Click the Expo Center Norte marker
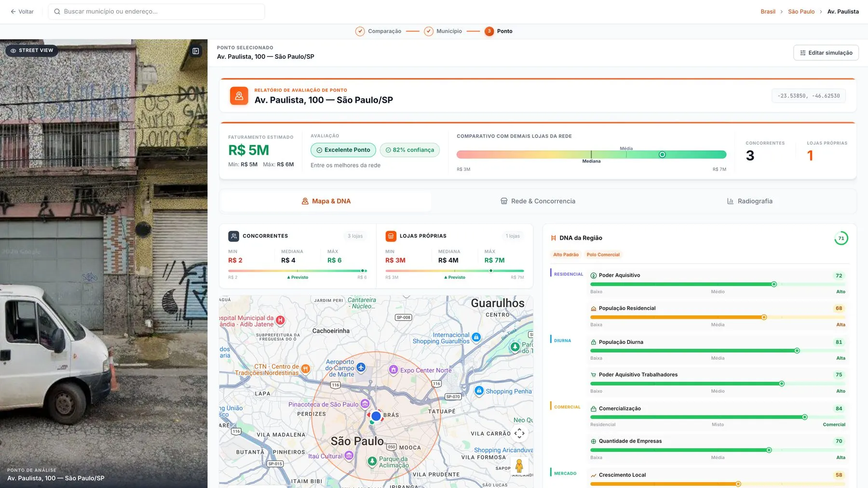868x488 pixels. pos(393,370)
